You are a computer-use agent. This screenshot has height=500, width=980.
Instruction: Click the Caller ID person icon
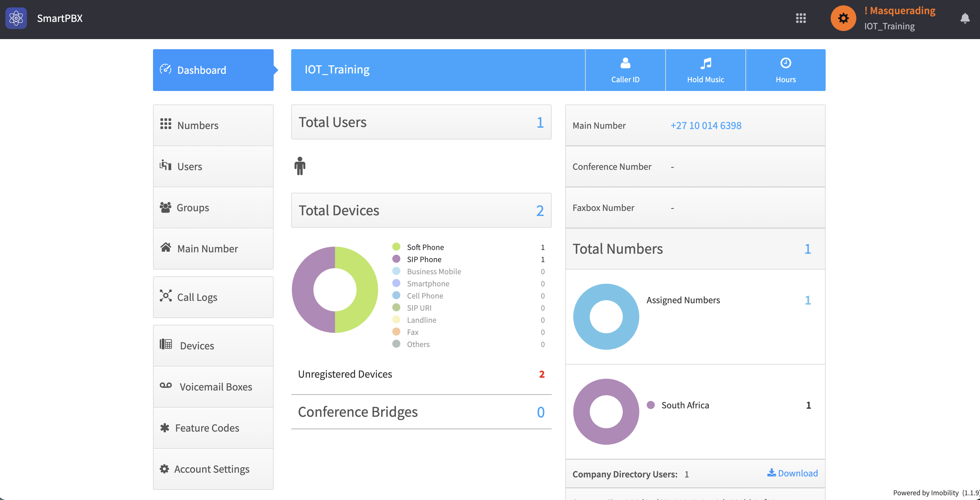tap(625, 63)
